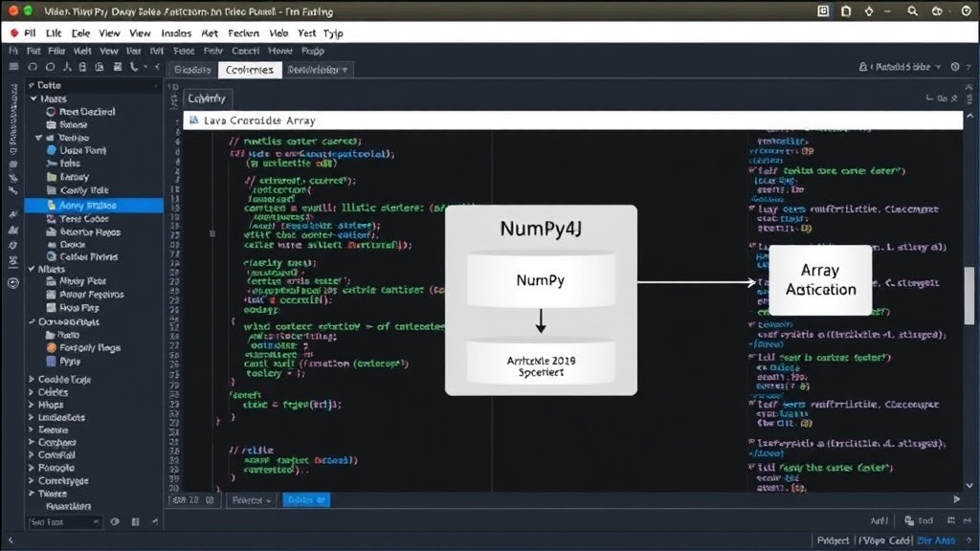Click the blue circle icon beside 'Uope Tont'
Image resolution: width=980 pixels, height=551 pixels.
[x=52, y=150]
